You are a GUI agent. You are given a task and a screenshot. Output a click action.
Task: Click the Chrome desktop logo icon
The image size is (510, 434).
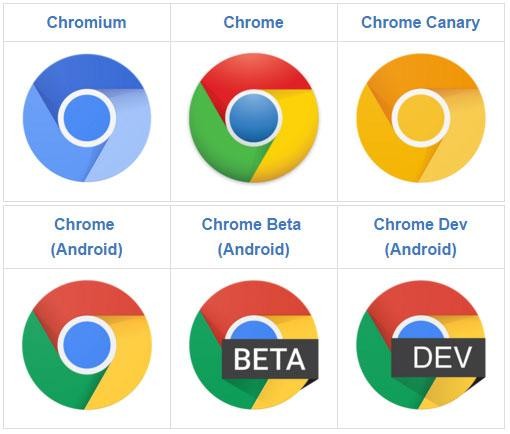(x=254, y=118)
